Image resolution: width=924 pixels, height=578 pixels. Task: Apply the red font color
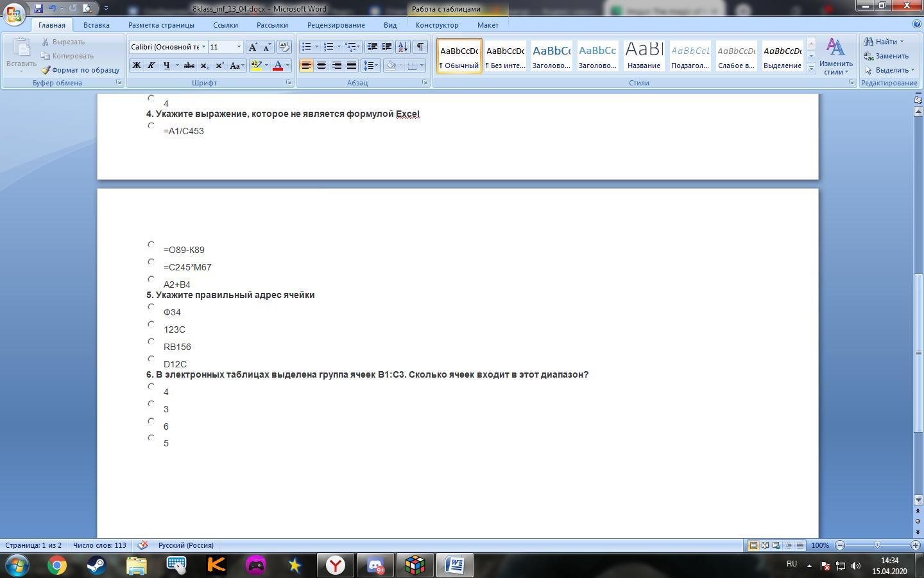point(277,66)
